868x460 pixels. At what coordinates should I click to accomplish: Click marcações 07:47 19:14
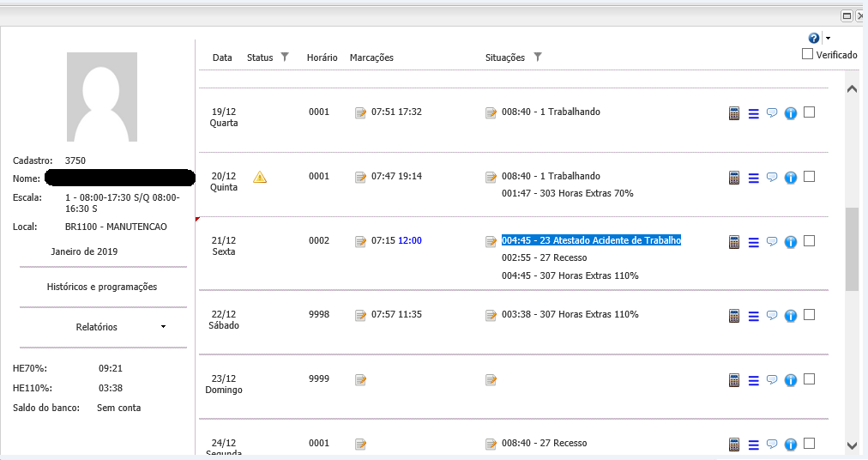coord(396,176)
